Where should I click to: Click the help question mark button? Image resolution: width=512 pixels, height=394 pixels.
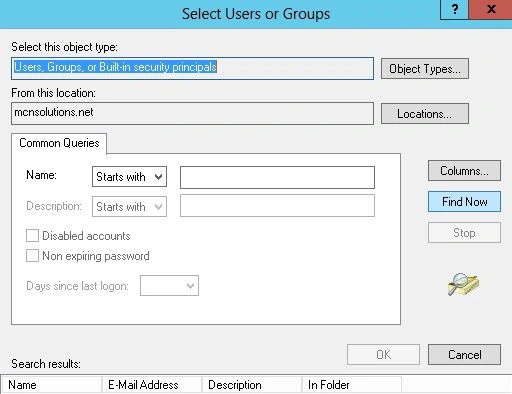point(455,9)
